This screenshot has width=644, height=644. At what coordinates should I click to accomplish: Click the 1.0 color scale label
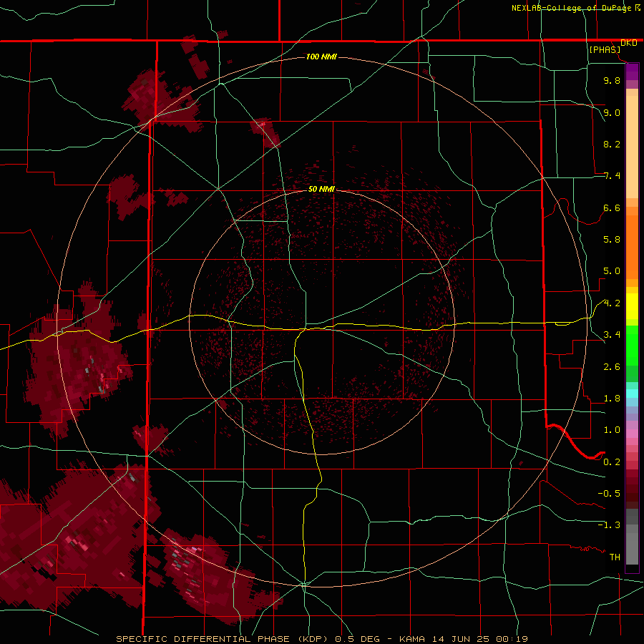pos(612,430)
